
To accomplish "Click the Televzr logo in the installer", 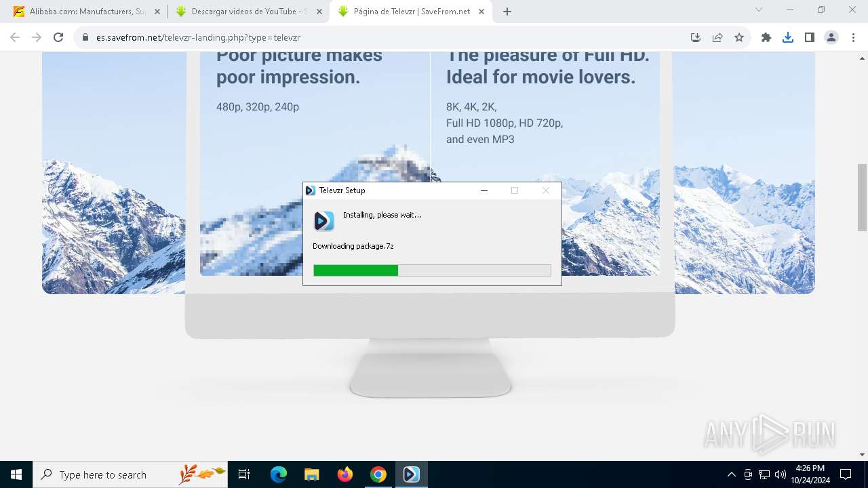I will pos(324,221).
